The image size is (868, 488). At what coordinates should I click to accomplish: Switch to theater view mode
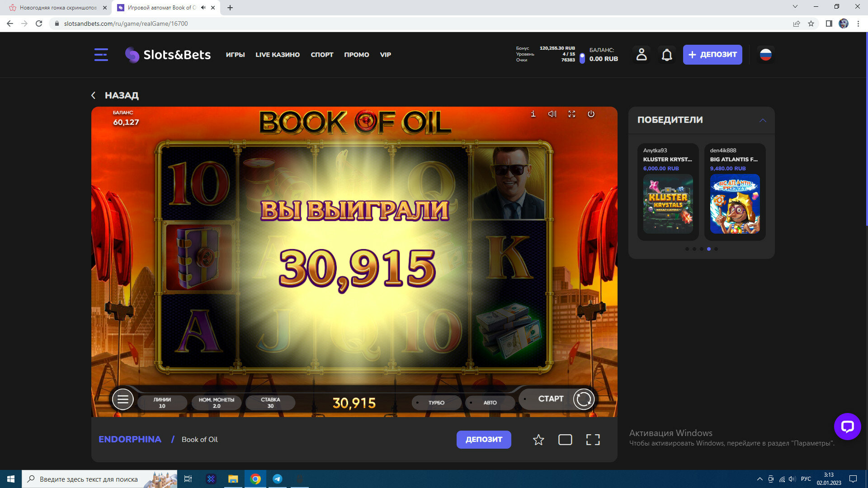pyautogui.click(x=565, y=440)
